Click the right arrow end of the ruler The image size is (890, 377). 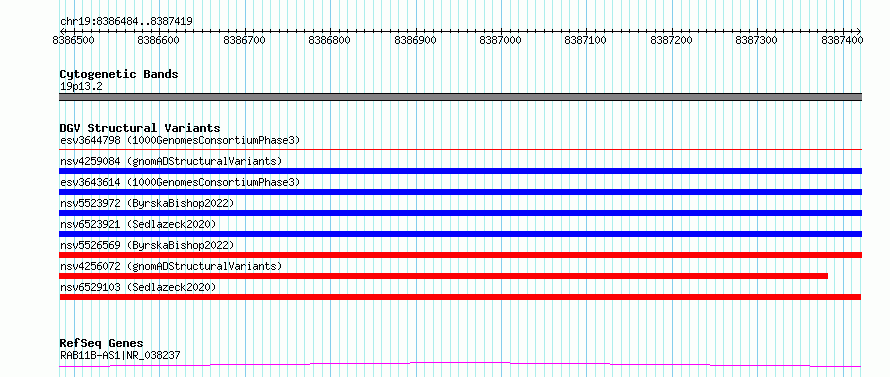(859, 31)
